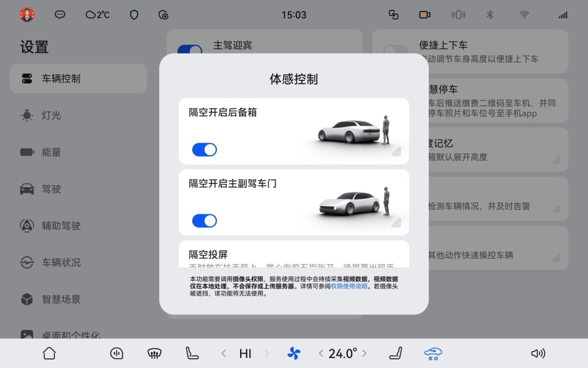Decrease fan level using arrow left of HI
The height and width of the screenshot is (368, 588).
[223, 353]
